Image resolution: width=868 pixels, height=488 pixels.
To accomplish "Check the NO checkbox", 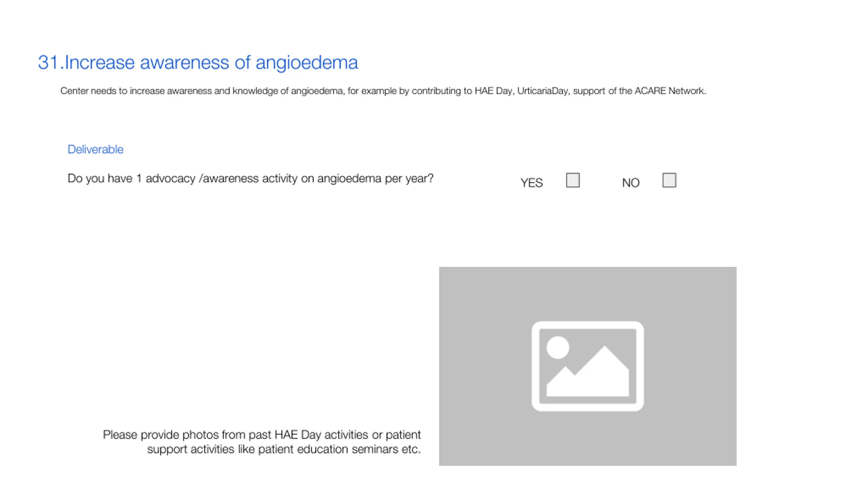I will point(669,180).
